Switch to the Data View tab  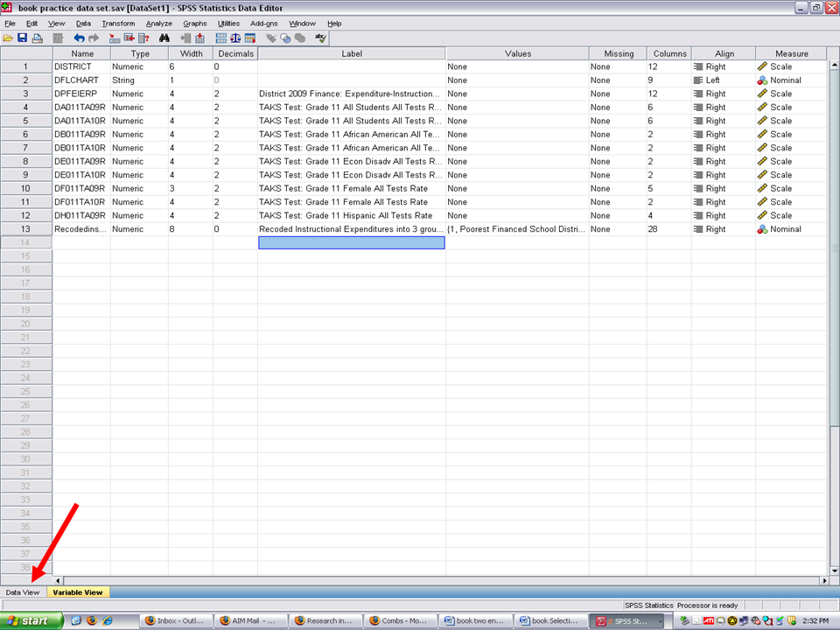pyautogui.click(x=23, y=592)
